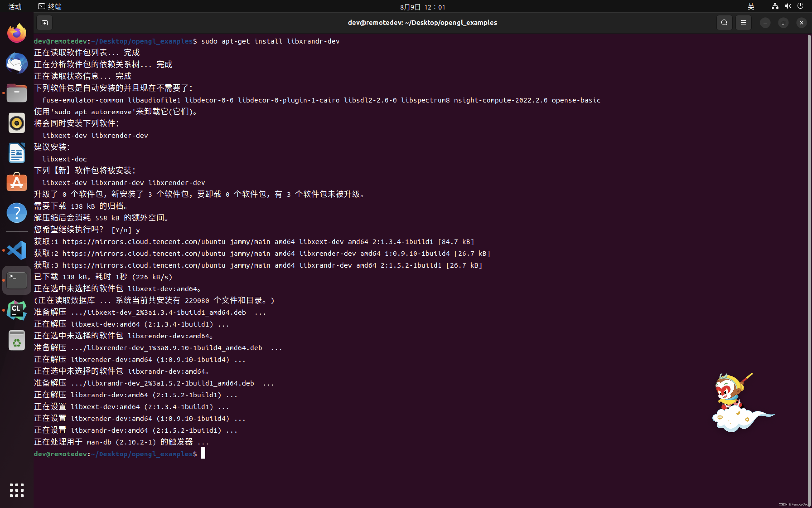Click 'nsight-compute-2022.2.0' package name
Image resolution: width=812 pixels, height=508 pixels.
(x=501, y=100)
